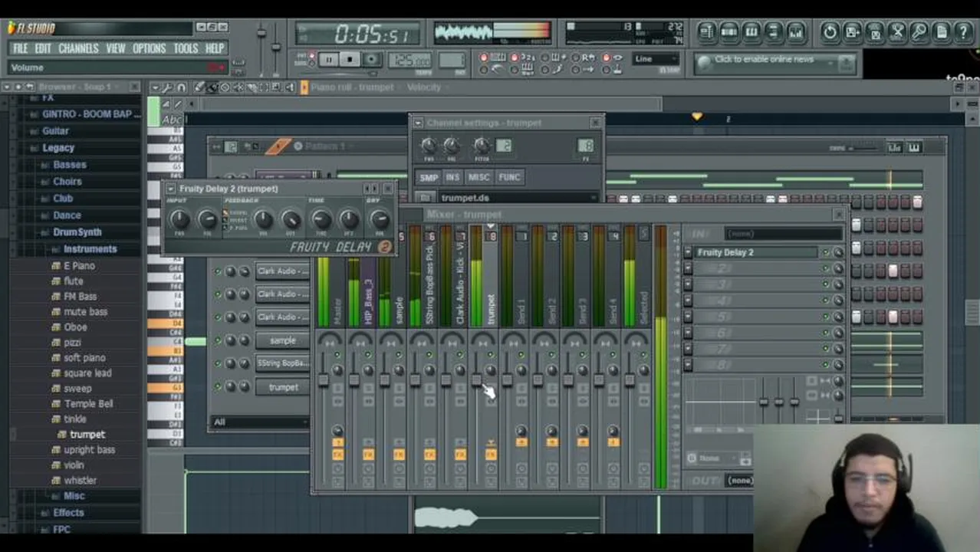Open the OPTIONS menu
The width and height of the screenshot is (980, 552).
149,48
